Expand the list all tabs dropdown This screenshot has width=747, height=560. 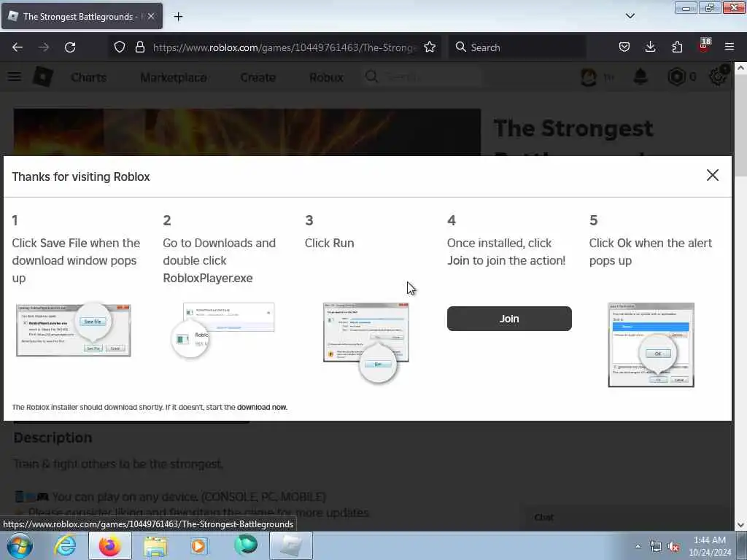pyautogui.click(x=630, y=16)
